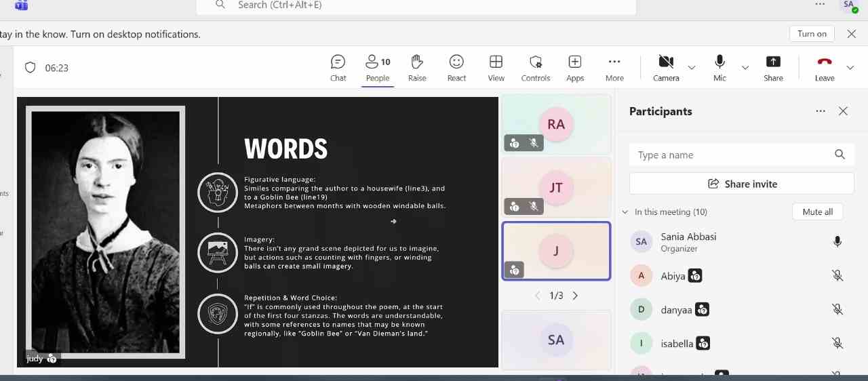Open the View layout options
The height and width of the screenshot is (381, 868).
[496, 68]
